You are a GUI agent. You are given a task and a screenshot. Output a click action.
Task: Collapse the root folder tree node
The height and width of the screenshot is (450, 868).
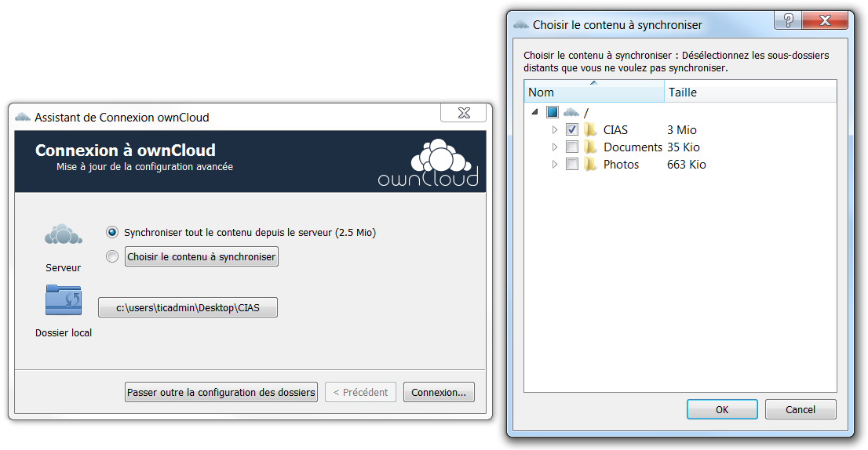pyautogui.click(x=535, y=113)
